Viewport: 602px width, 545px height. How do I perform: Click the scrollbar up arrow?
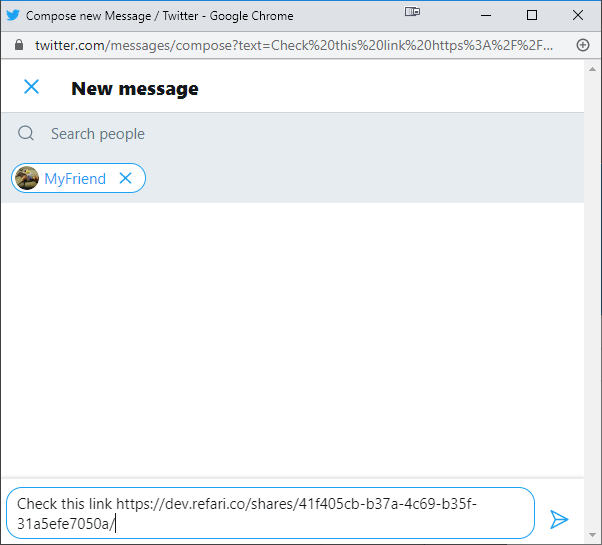tap(592, 69)
